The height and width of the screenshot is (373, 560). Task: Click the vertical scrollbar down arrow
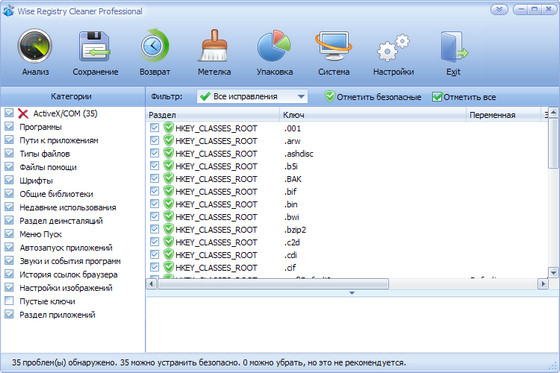553,273
